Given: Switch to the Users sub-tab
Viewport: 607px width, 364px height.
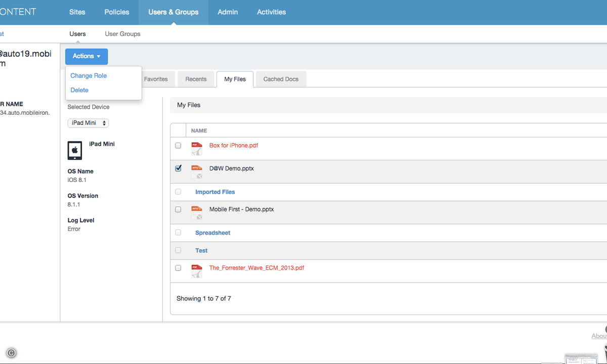Looking at the screenshot, I should (77, 34).
